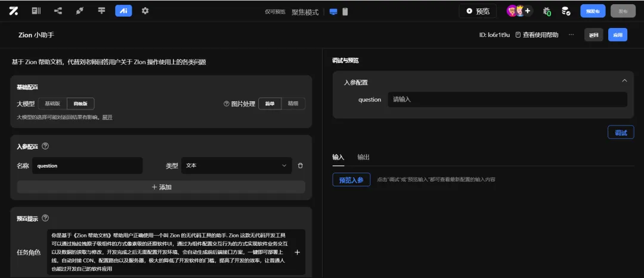Select the Ai tab icon
Image resolution: width=644 pixels, height=278 pixels.
tap(123, 11)
